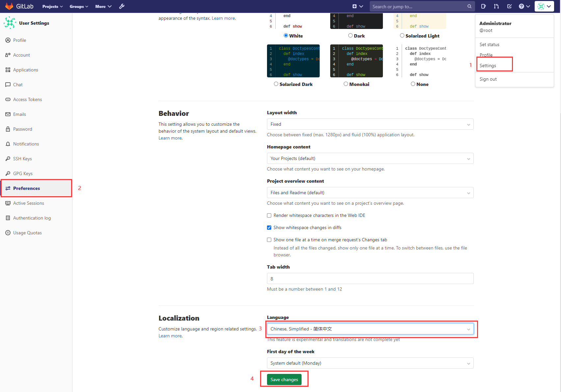Click the GitLab fox logo
561x392 pixels.
pos(9,6)
